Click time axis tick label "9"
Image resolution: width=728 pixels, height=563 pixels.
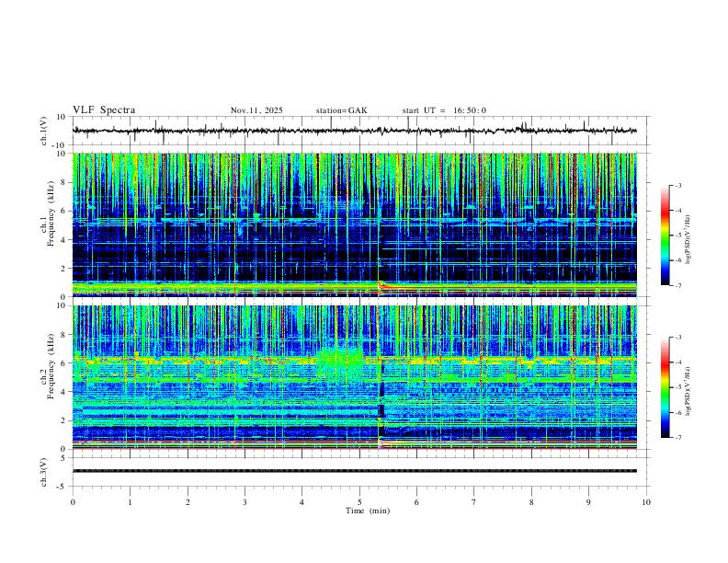tap(588, 502)
